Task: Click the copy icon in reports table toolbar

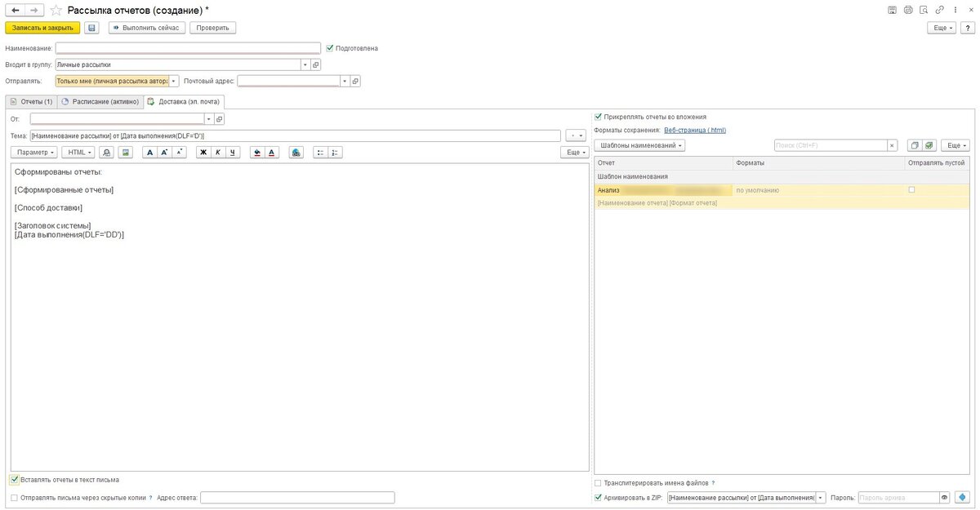Action: pos(915,145)
